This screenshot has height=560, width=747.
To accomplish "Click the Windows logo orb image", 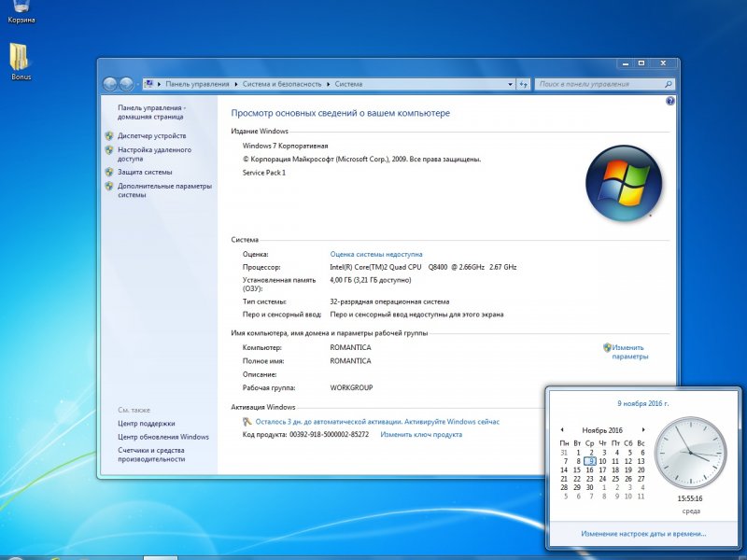I will click(623, 183).
